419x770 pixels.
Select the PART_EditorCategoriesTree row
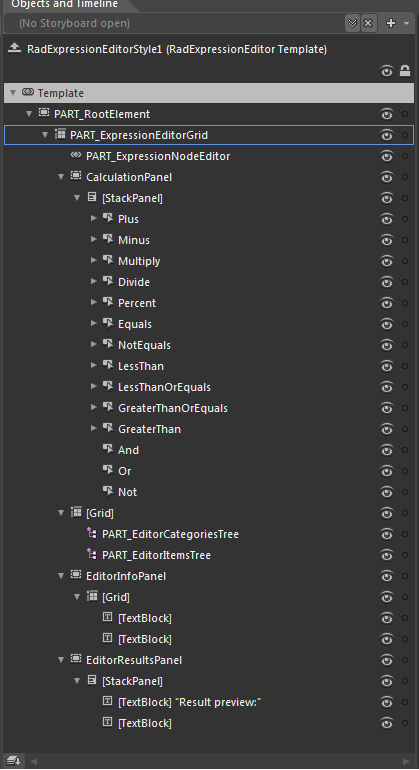209,534
